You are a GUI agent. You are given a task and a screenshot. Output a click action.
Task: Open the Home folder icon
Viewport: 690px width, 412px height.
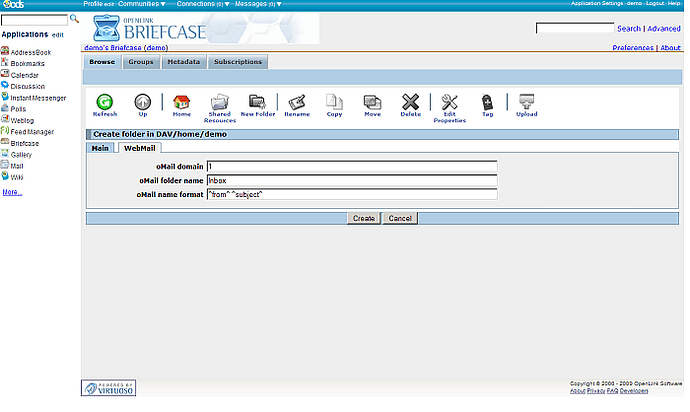[181, 102]
